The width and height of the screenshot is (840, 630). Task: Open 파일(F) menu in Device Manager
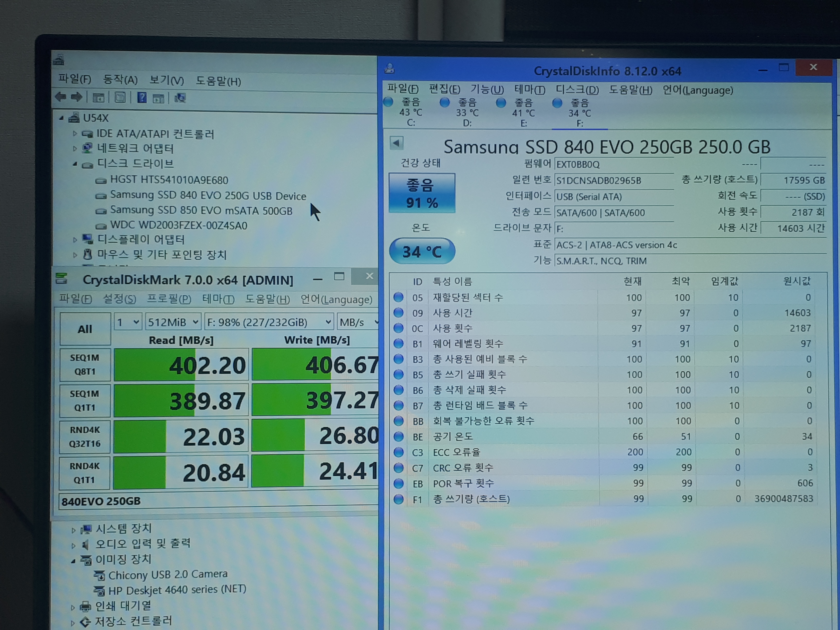pos(75,79)
